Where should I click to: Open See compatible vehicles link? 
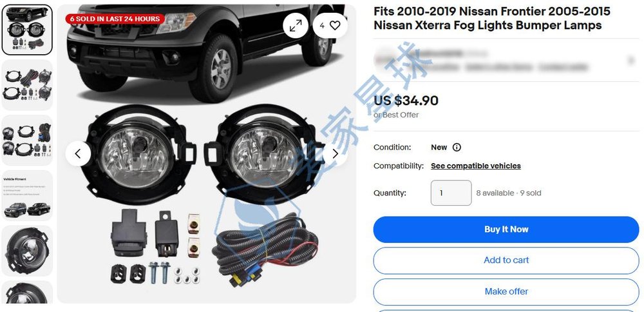476,166
